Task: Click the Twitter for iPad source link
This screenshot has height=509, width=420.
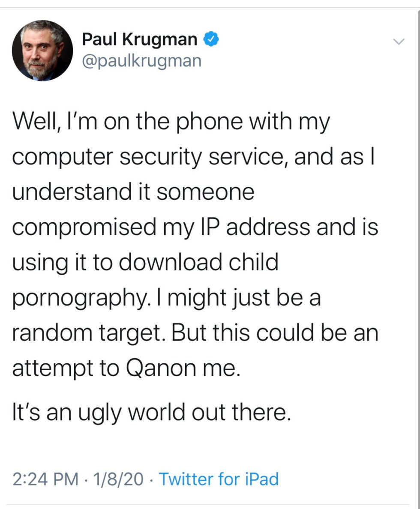Action: click(x=219, y=479)
